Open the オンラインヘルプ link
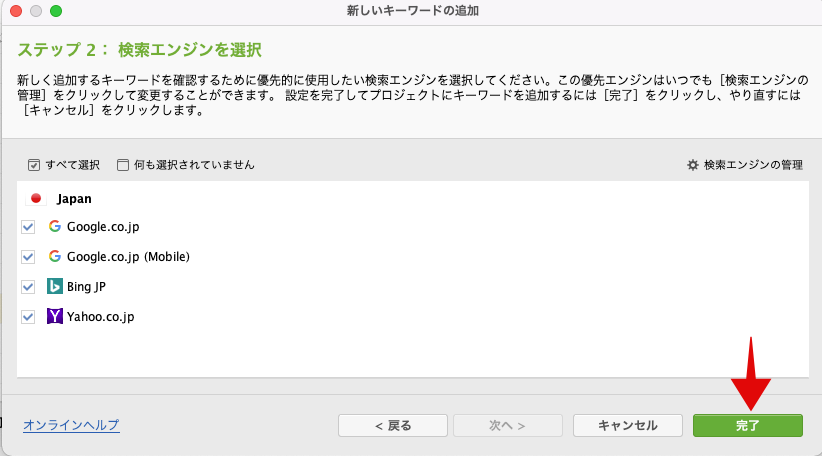Image resolution: width=822 pixels, height=456 pixels. [x=71, y=425]
